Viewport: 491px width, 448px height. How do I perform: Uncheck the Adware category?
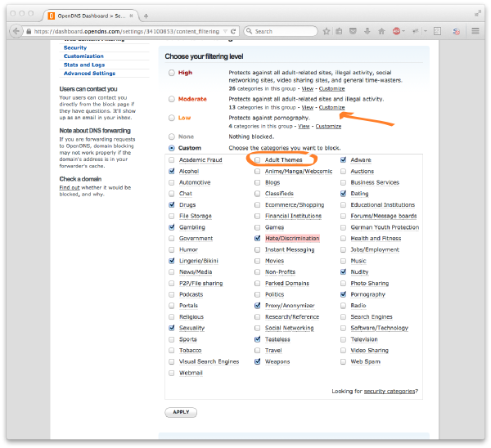[x=343, y=160]
